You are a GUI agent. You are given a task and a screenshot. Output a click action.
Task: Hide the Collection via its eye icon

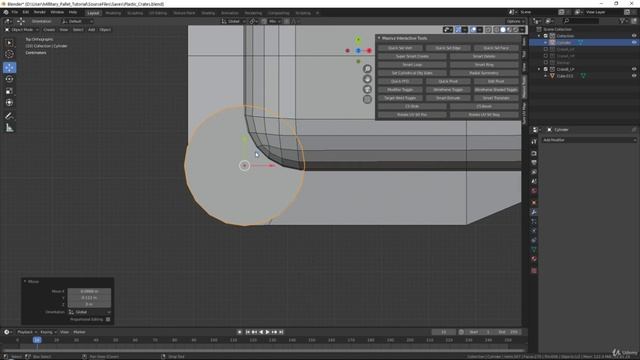pyautogui.click(x=634, y=36)
